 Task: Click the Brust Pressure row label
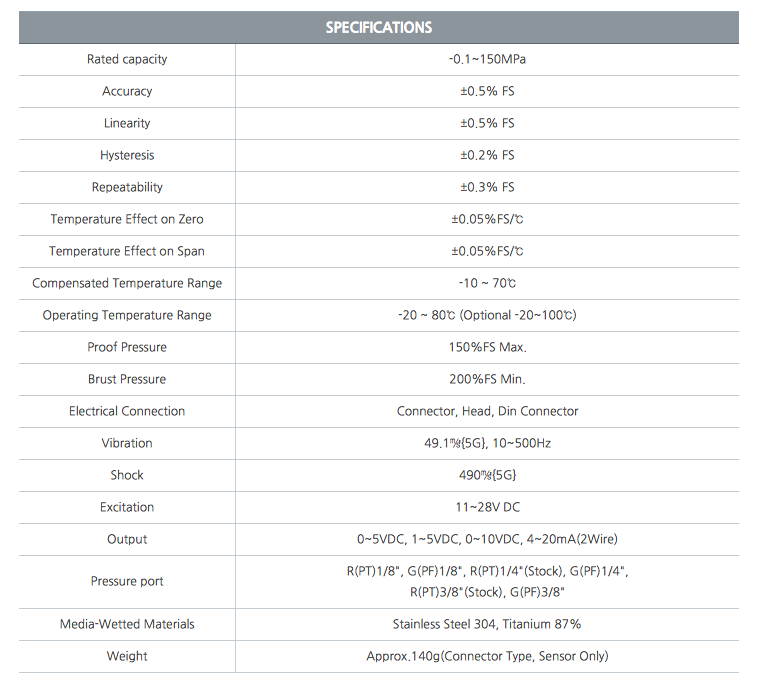pyautogui.click(x=127, y=379)
